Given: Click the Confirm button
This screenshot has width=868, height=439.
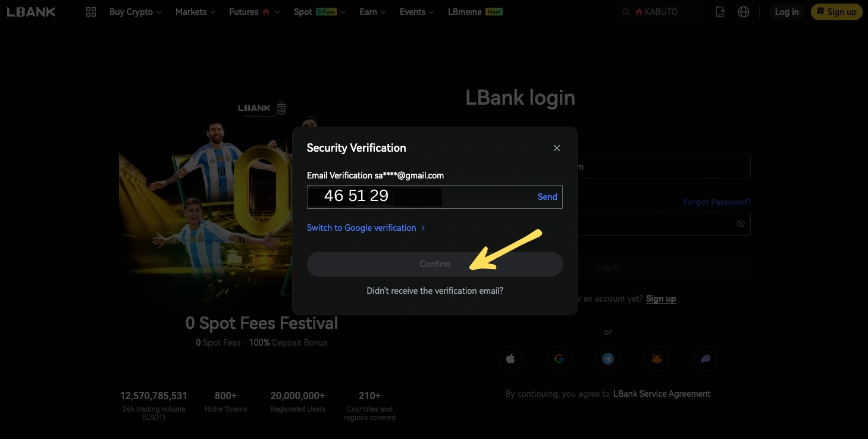Looking at the screenshot, I should point(435,264).
